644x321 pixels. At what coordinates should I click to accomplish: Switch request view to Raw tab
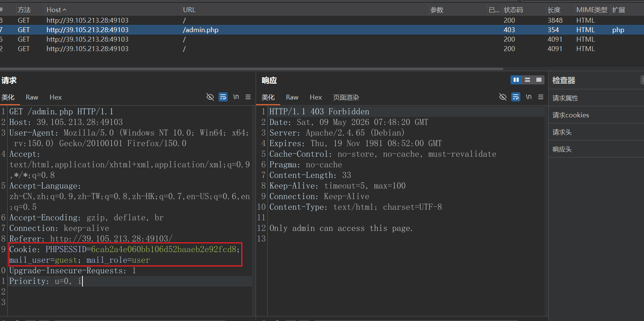pos(32,97)
